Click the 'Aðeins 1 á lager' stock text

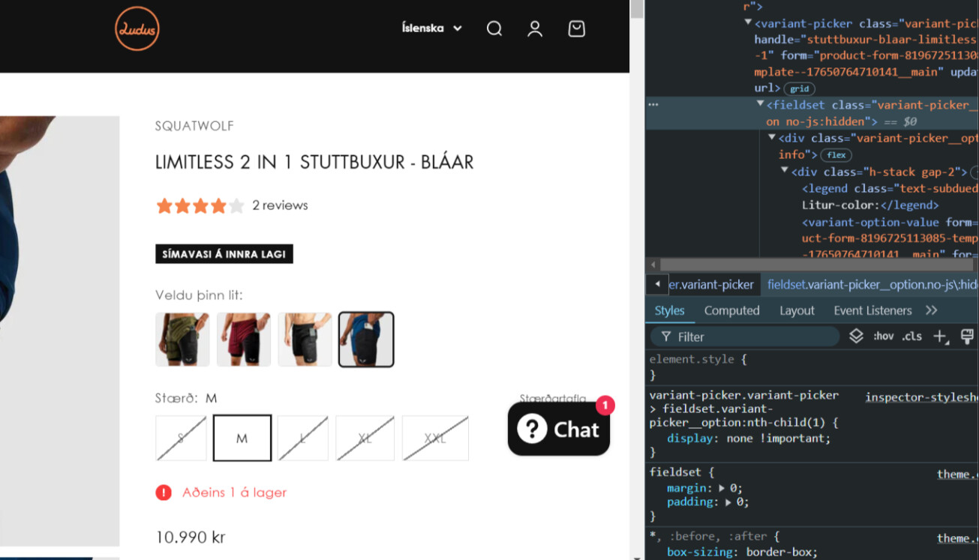point(235,493)
